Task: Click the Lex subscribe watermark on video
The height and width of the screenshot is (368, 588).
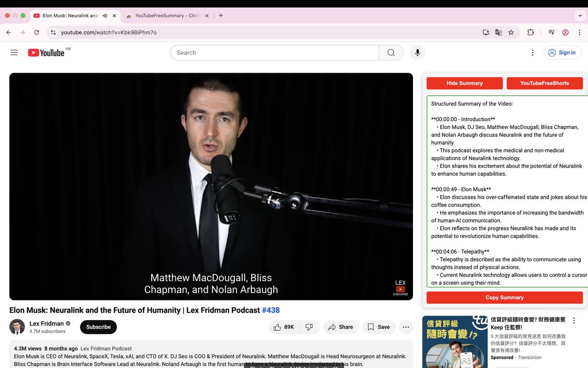Action: (400, 287)
